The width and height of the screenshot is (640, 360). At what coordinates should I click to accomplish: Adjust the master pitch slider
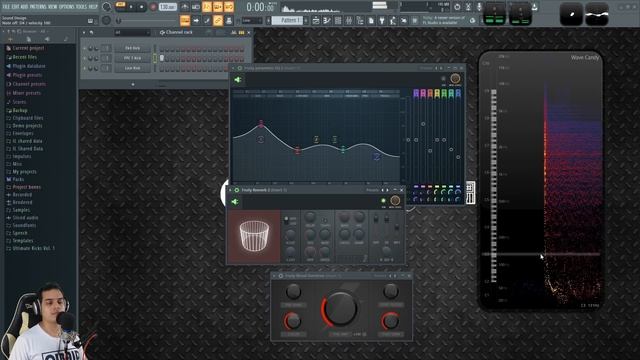click(x=106, y=20)
